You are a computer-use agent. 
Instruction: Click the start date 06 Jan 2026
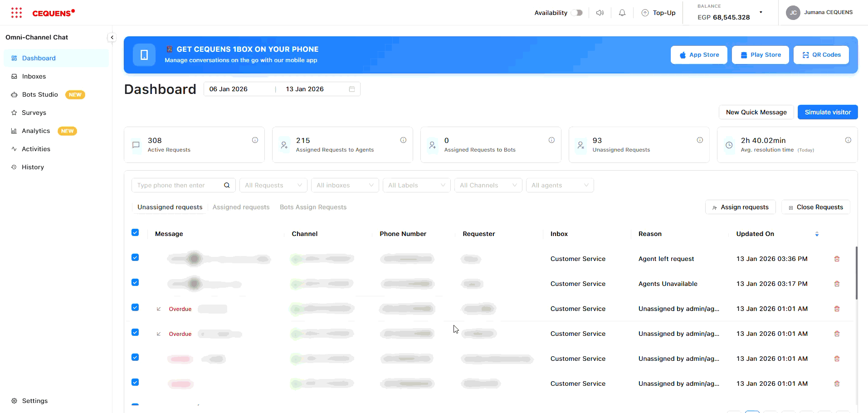[x=229, y=89]
